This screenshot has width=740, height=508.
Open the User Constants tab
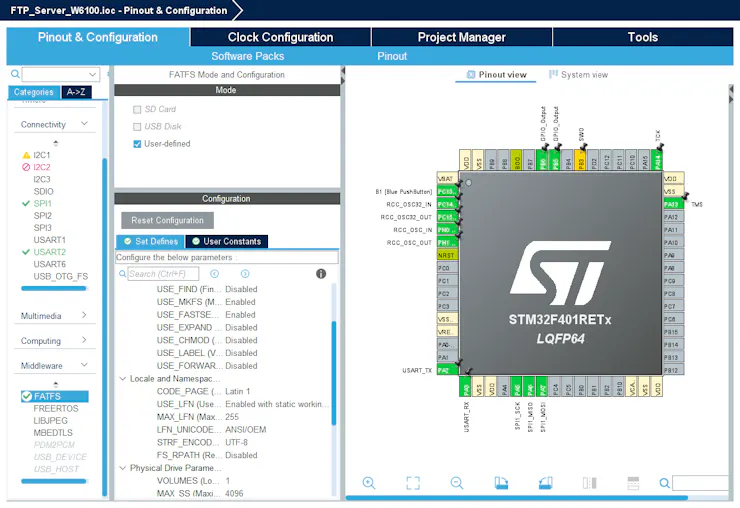click(x=227, y=241)
